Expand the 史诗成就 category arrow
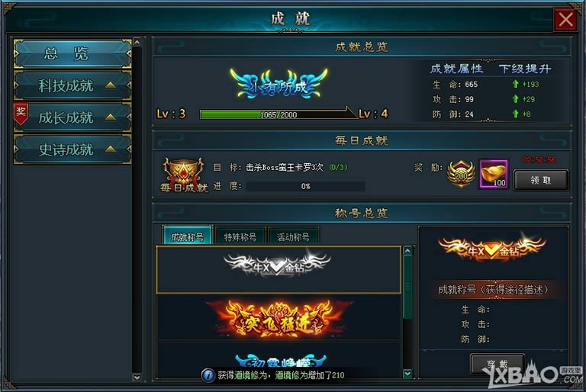 (110, 149)
